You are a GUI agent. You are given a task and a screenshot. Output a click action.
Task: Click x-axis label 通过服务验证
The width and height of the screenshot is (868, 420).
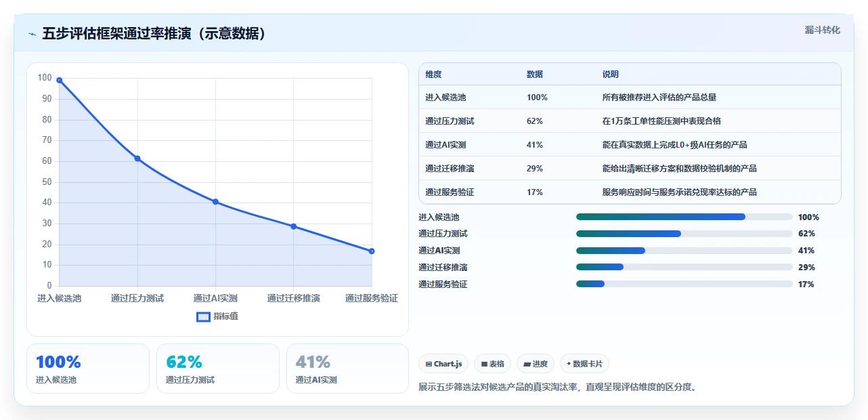pyautogui.click(x=372, y=298)
